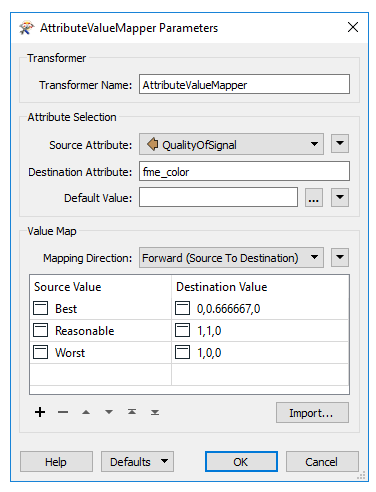The image size is (376, 492).
Task: Expand arrow menu beside Source Attribute
Action: pos(340,144)
